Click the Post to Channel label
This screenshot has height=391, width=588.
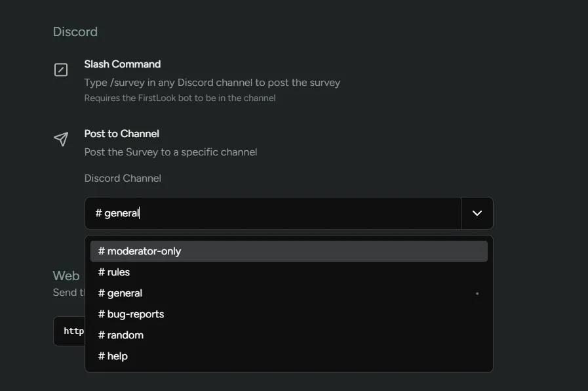pos(121,133)
